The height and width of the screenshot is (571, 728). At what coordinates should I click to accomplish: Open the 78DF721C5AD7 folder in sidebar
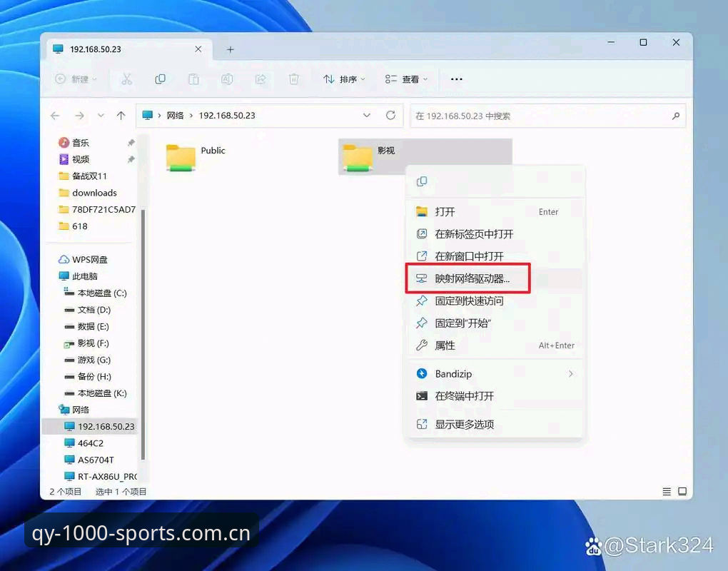pyautogui.click(x=96, y=209)
